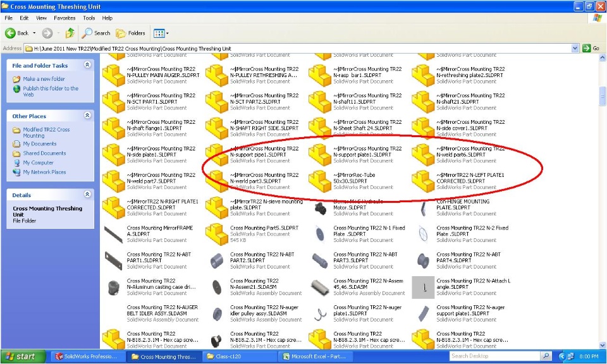Select N-Aluminum casting case thumbnail
Screen dimensions: 607x364
coord(113,287)
